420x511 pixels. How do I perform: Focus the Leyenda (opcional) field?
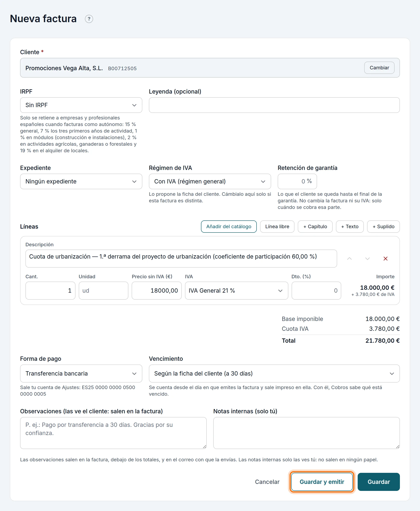pyautogui.click(x=274, y=105)
